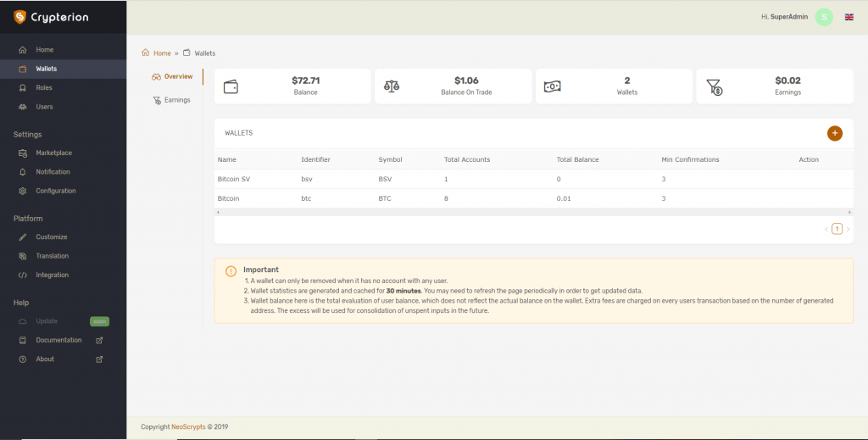Image resolution: width=868 pixels, height=440 pixels.
Task: Click the Documentation book icon
Action: pyautogui.click(x=23, y=340)
